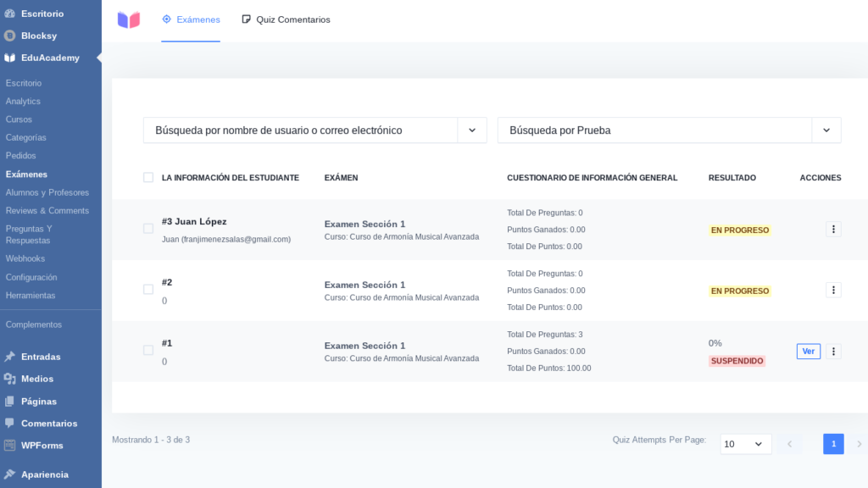The image size is (868, 488).
Task: Click the EduAcademy sidebar book icon
Action: coord(9,58)
